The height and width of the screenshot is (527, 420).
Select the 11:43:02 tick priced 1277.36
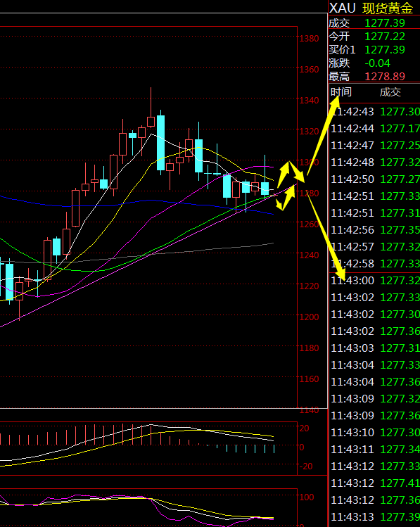click(375, 331)
